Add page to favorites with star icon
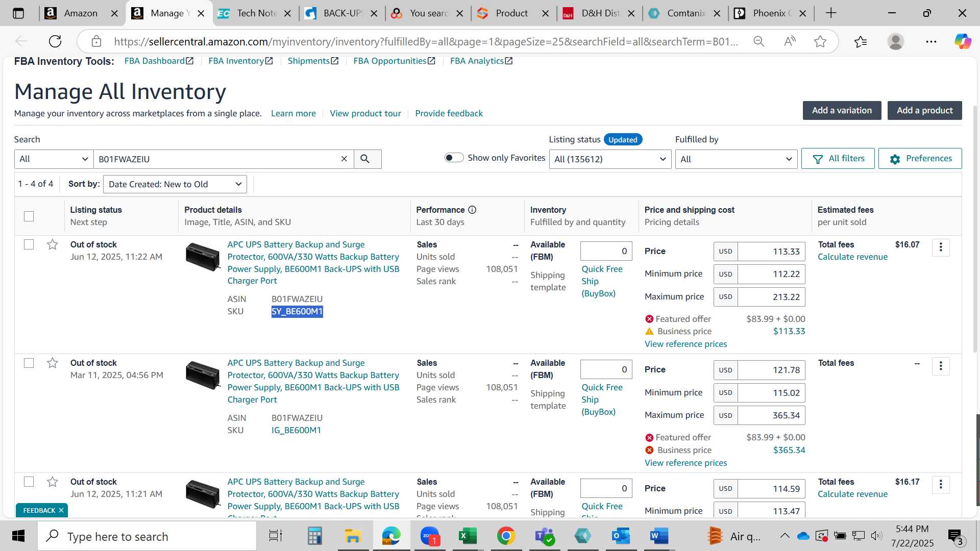Viewport: 980px width, 551px height. coord(820,41)
